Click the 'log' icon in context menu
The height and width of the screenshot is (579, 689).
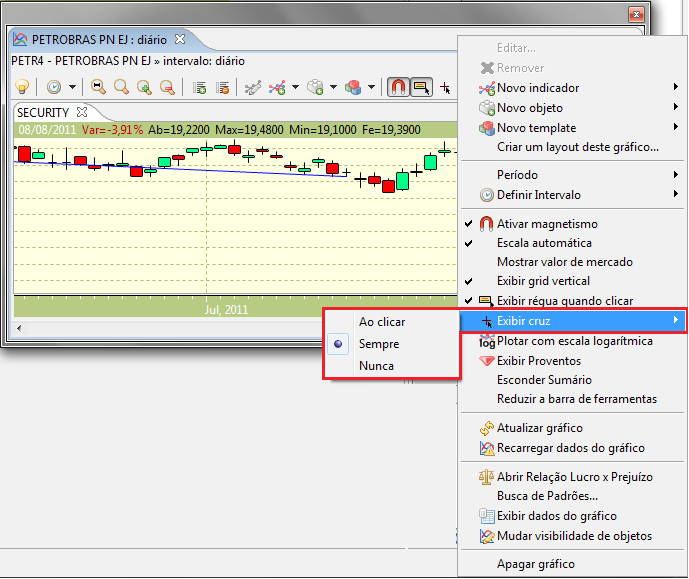[486, 342]
